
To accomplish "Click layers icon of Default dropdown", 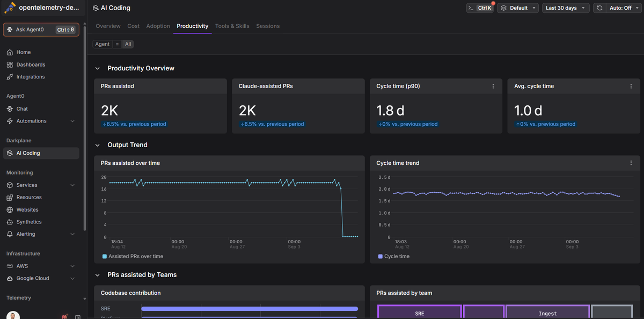I will (503, 8).
